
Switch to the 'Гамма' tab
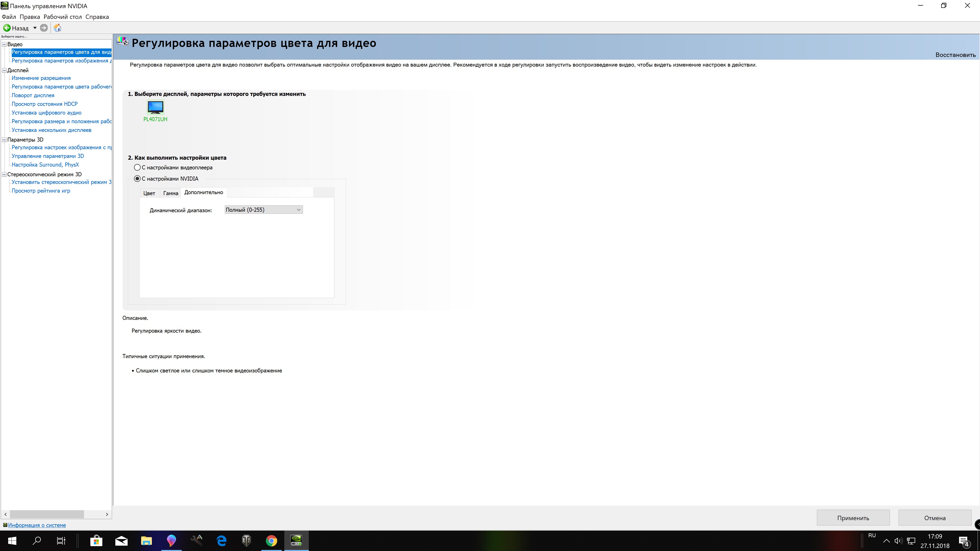(170, 193)
